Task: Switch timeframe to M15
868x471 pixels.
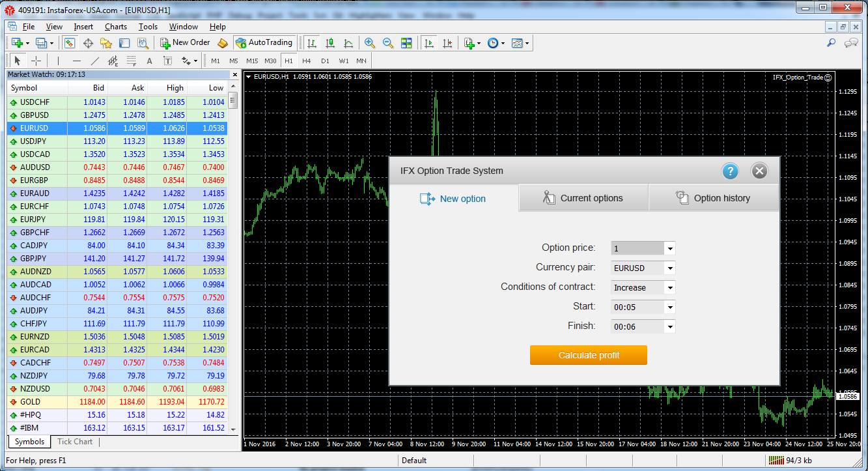Action: (x=252, y=61)
